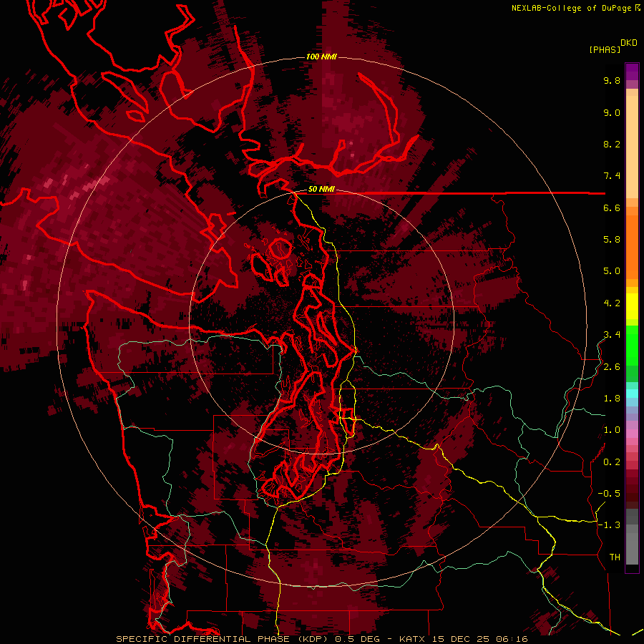Click the 1.8 value on the color scale
This screenshot has height=644, width=644.
(612, 399)
